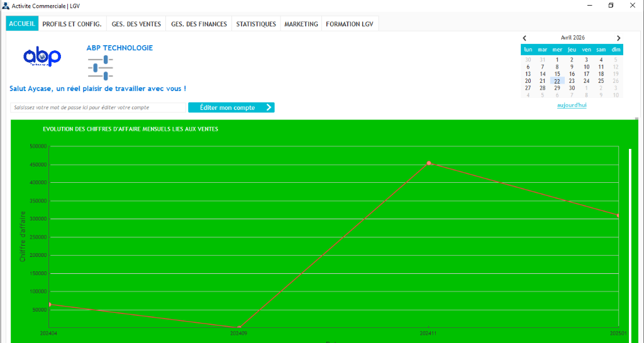The width and height of the screenshot is (644, 343).
Task: Minimize the Activite Commerciale window
Action: 590,6
